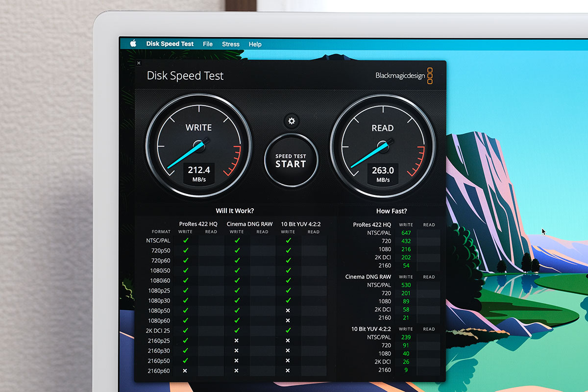Click the 2160p60 format row label
Viewport: 588px width, 392px height.
(160, 370)
